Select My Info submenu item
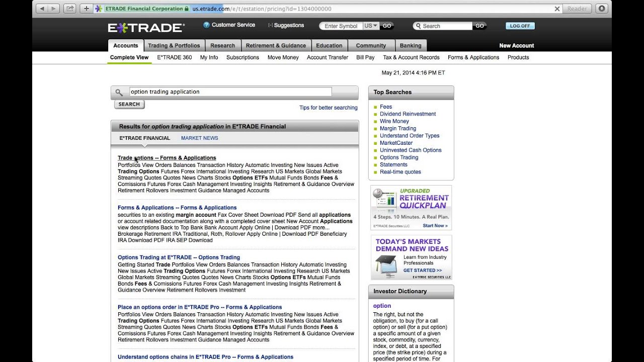 click(209, 57)
